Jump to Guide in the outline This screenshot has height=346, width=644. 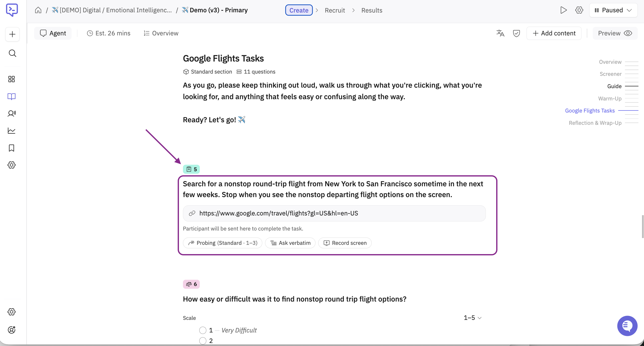614,86
